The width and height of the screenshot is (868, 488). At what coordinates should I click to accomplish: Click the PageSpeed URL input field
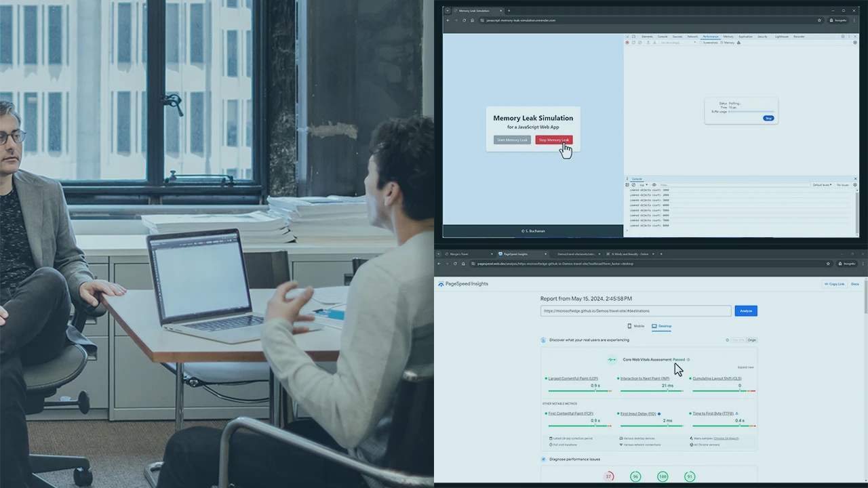point(635,311)
